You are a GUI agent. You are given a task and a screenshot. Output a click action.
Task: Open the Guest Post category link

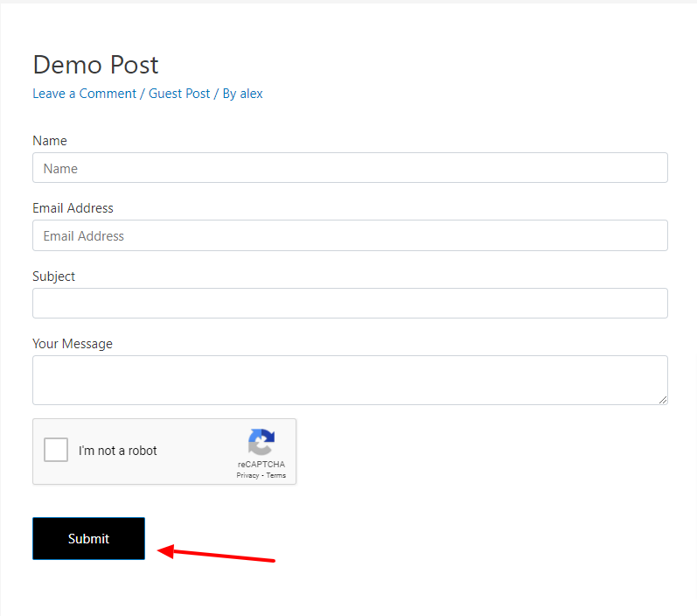(179, 94)
